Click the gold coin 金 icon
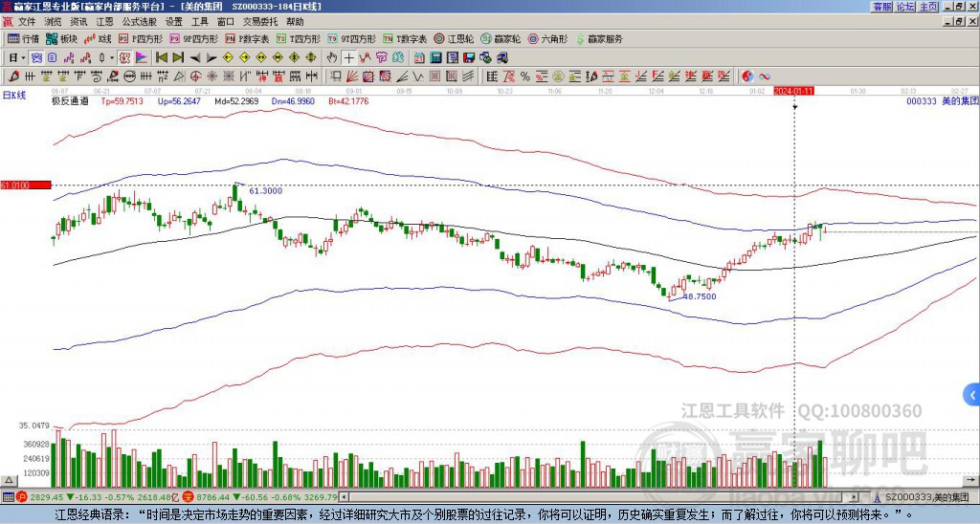This screenshot has height=524, width=980. click(x=558, y=76)
